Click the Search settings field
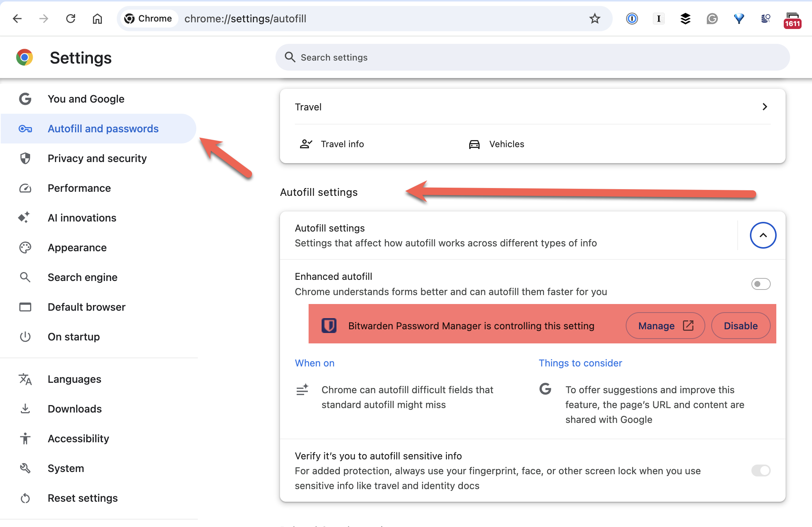Viewport: 812px width, 527px height. coord(532,57)
